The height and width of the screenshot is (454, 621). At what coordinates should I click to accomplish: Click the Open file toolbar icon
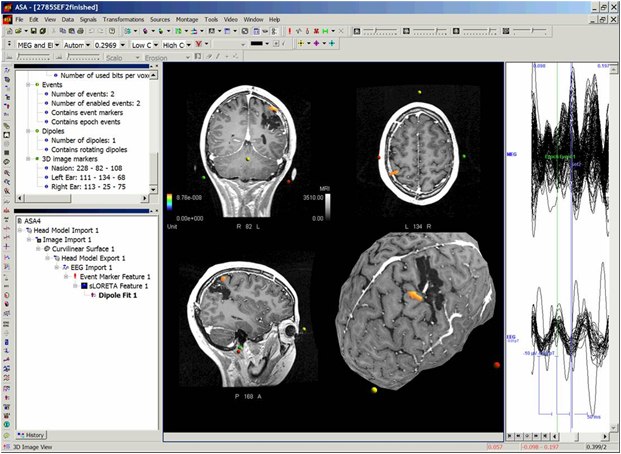tap(19, 32)
